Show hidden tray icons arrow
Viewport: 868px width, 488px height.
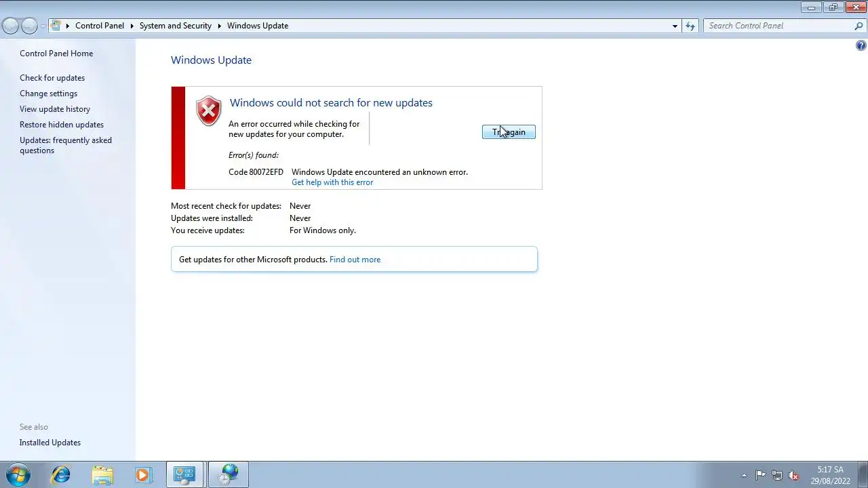744,475
